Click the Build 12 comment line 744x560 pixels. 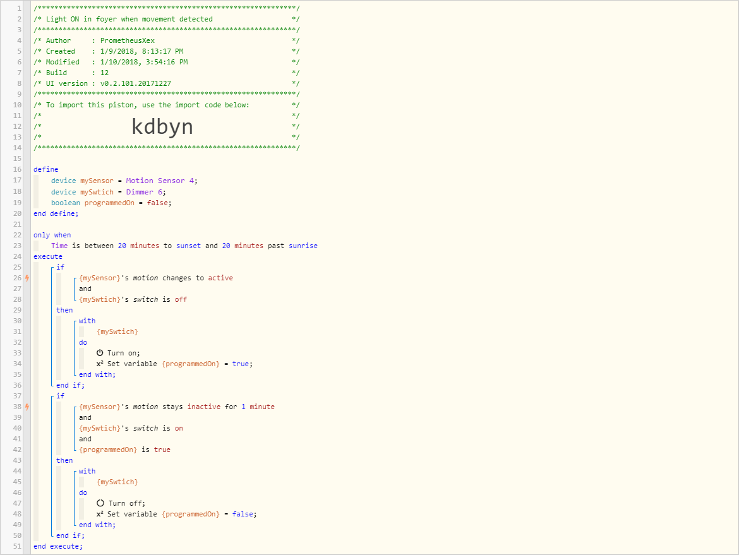pyautogui.click(x=167, y=73)
